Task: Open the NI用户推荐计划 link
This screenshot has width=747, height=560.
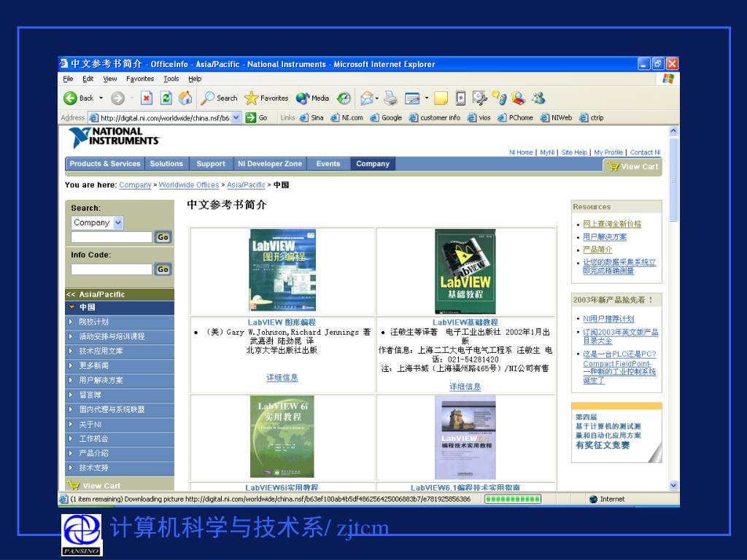Action: click(x=608, y=319)
